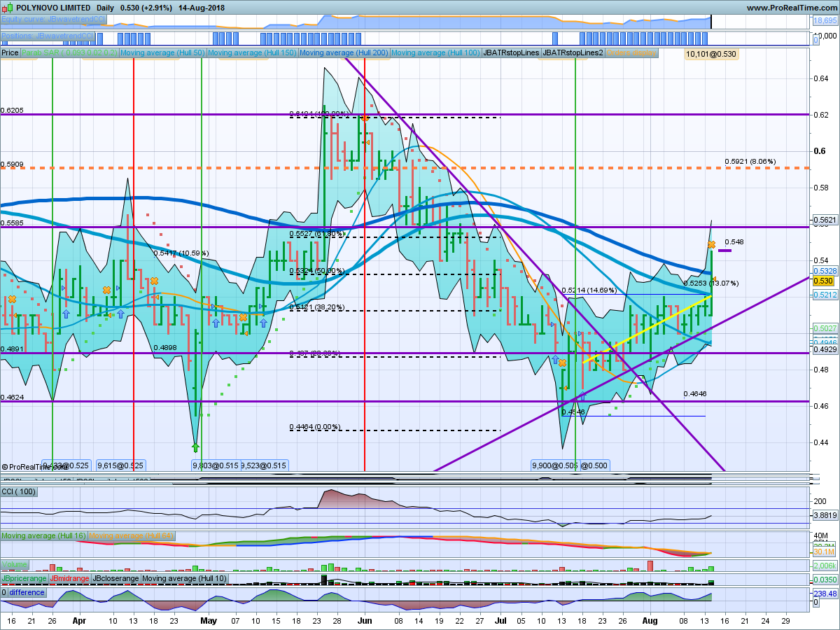
Task: Click the 0.4624 support line label
Action: pos(12,397)
